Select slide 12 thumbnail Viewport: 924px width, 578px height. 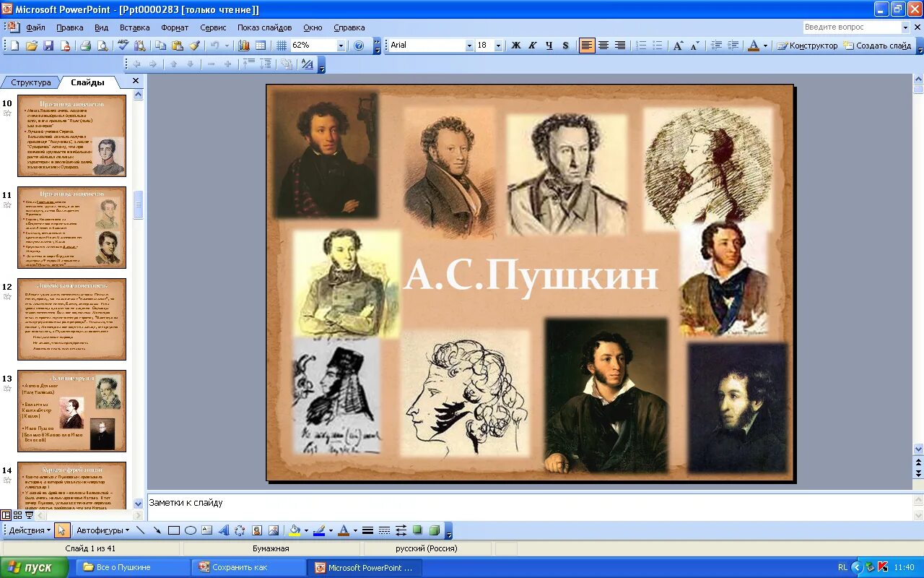[x=71, y=319]
